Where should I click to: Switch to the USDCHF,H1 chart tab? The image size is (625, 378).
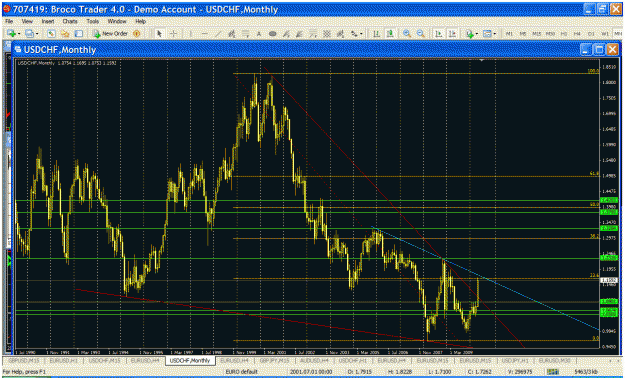353,360
